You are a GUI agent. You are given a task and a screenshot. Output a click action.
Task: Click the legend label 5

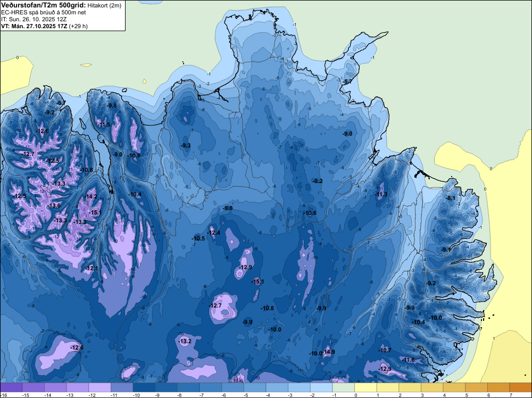pos(467,395)
